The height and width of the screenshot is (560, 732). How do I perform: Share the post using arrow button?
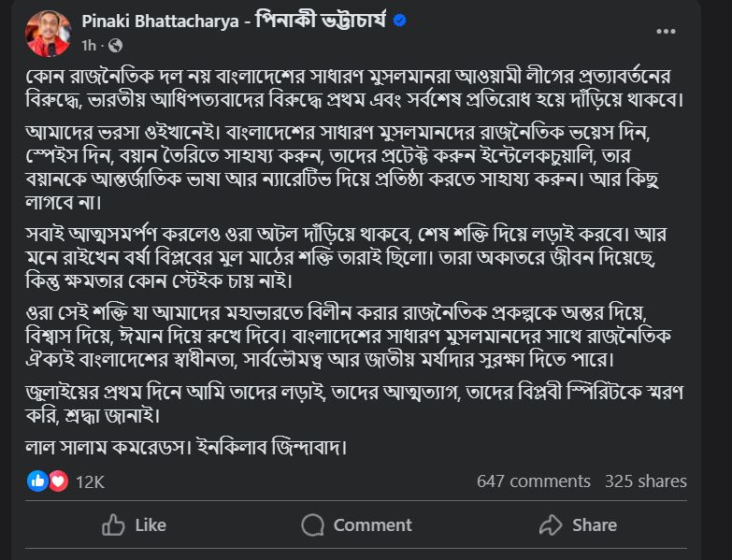pyautogui.click(x=578, y=525)
